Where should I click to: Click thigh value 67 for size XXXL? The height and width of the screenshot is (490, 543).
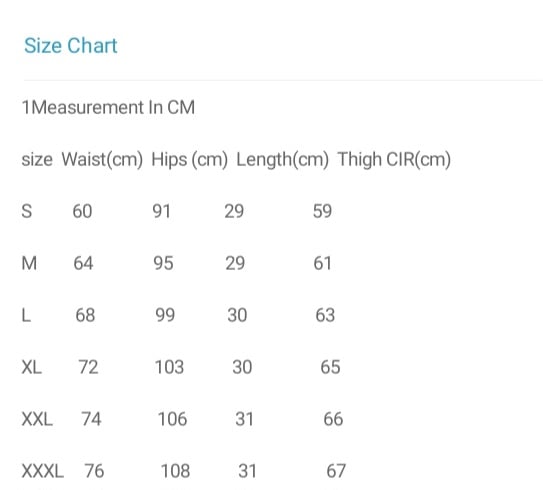coord(336,471)
